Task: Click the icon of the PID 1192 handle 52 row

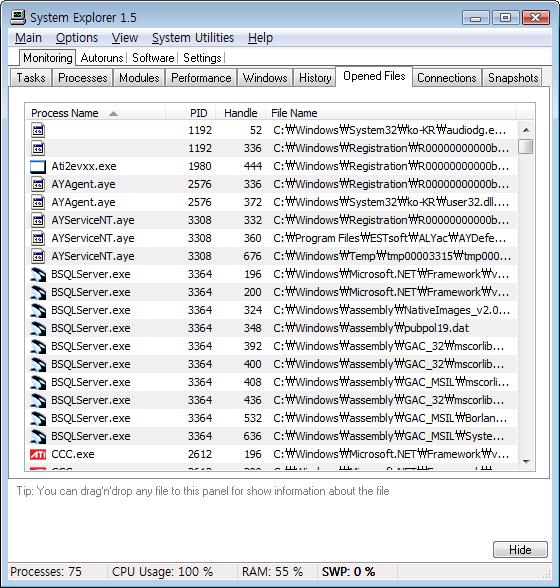Action: pos(38,130)
